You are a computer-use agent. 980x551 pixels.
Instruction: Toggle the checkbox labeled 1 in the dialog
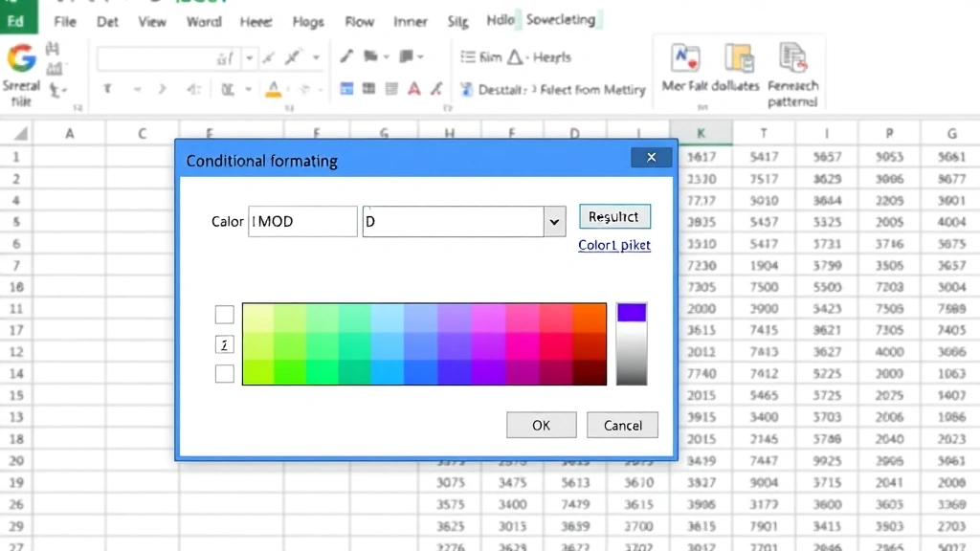coord(224,343)
